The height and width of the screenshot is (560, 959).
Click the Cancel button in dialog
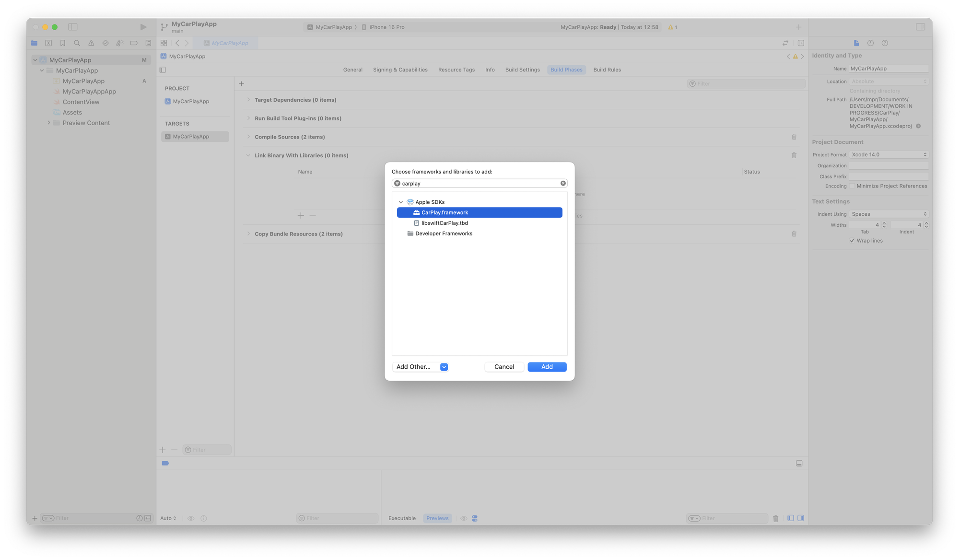point(504,367)
